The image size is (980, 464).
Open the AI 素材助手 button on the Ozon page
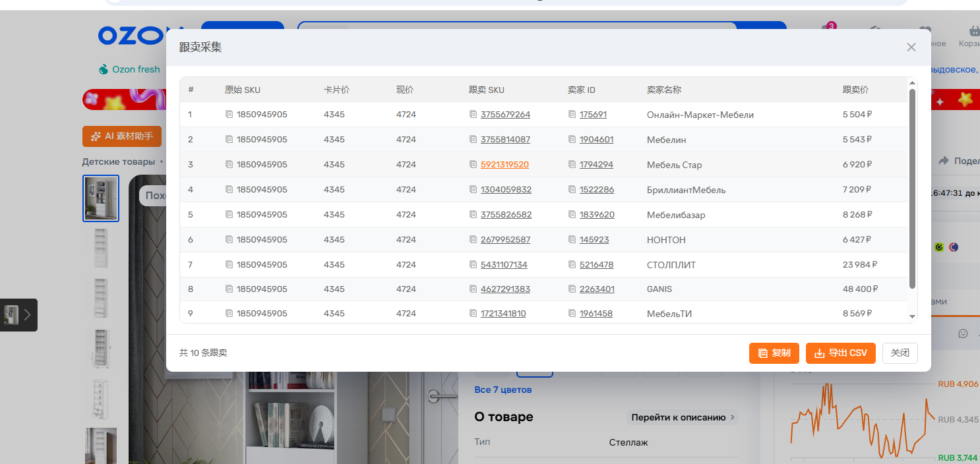click(x=122, y=136)
